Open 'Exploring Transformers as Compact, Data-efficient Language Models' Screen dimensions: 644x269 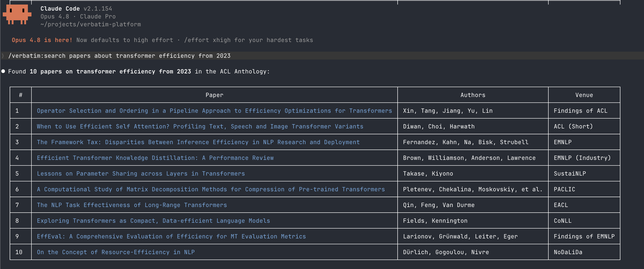click(153, 221)
